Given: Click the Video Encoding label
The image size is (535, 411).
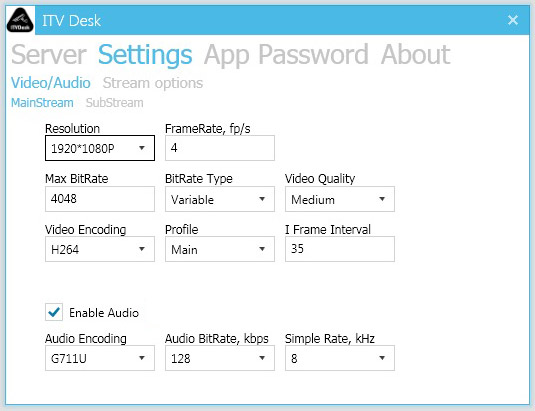Looking at the screenshot, I should point(85,230).
